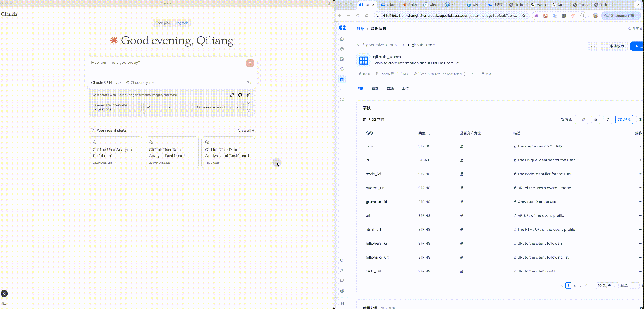Click 跳至 page jump input
Image resolution: width=644 pixels, height=309 pixels.
tap(634, 285)
